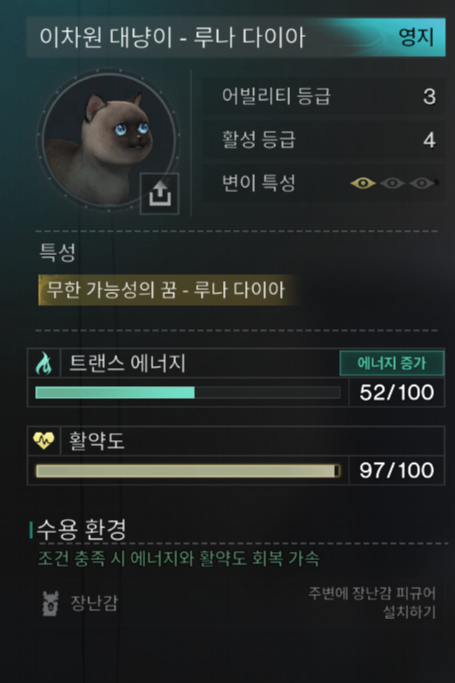Click the 트랜스 에너지 progress bar
Screen dimensions: 455x683
[x=188, y=392]
